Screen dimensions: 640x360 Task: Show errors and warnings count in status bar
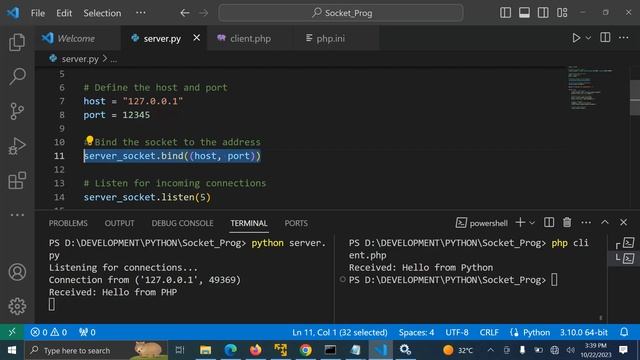click(49, 332)
